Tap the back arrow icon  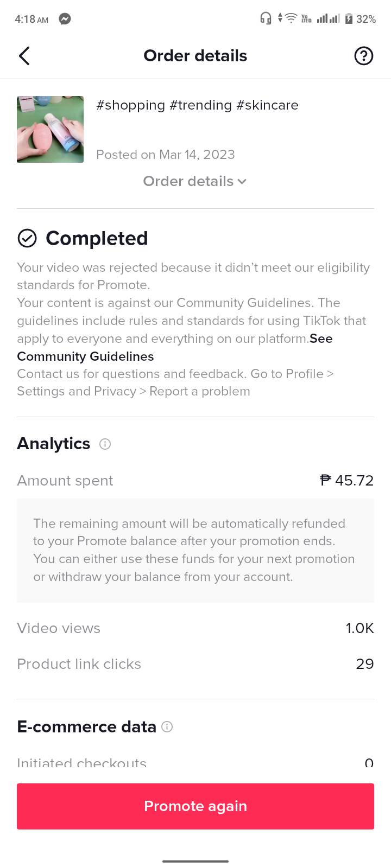[24, 56]
